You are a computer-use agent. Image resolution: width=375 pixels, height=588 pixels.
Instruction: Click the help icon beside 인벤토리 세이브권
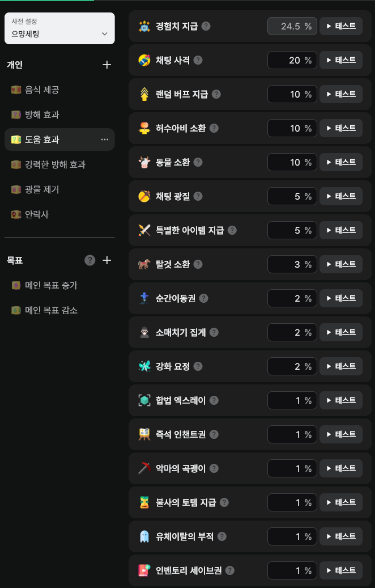tap(229, 570)
